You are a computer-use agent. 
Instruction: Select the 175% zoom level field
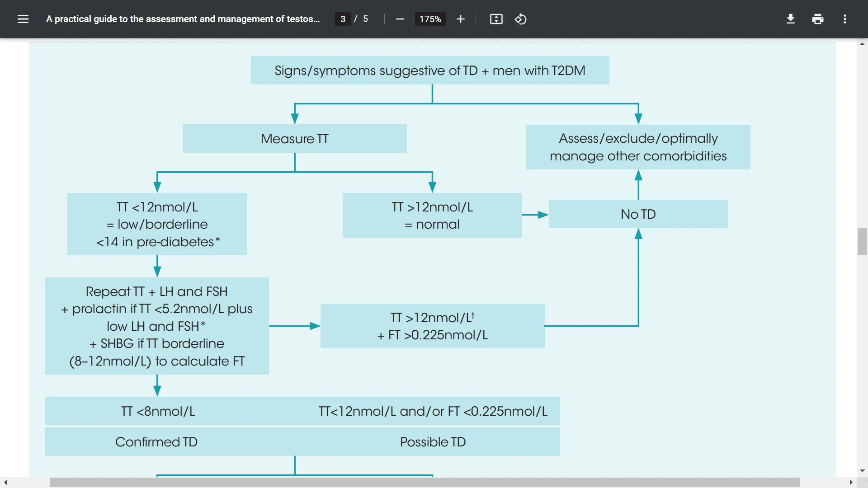430,19
